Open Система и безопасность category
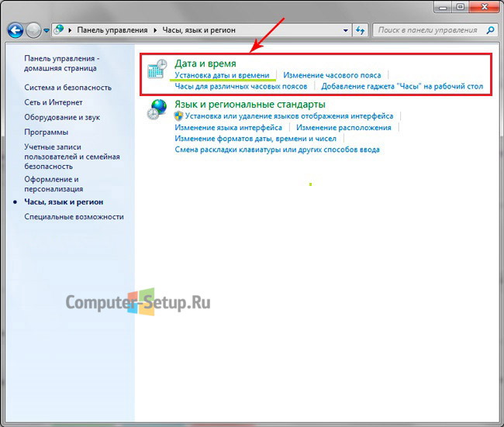This screenshot has height=427, width=504. tap(67, 88)
